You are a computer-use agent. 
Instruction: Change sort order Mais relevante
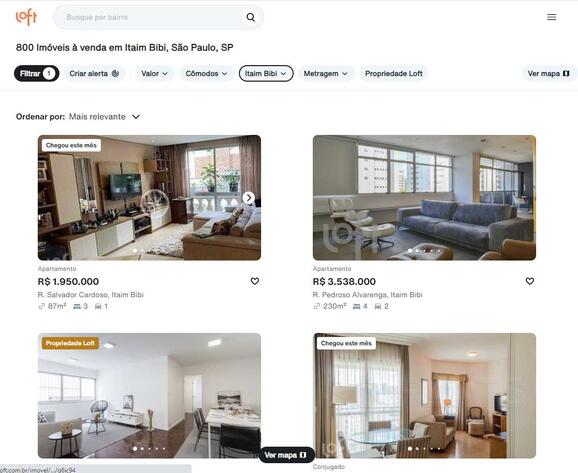click(104, 117)
